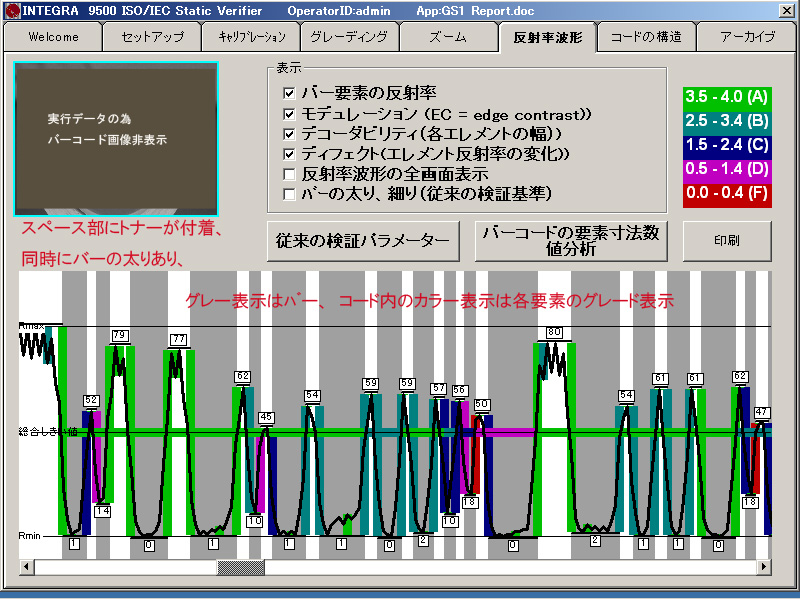800x600 pixels.
Task: Click the green 3.5 - 4.0 (A) grade swatch
Action: coord(727,97)
